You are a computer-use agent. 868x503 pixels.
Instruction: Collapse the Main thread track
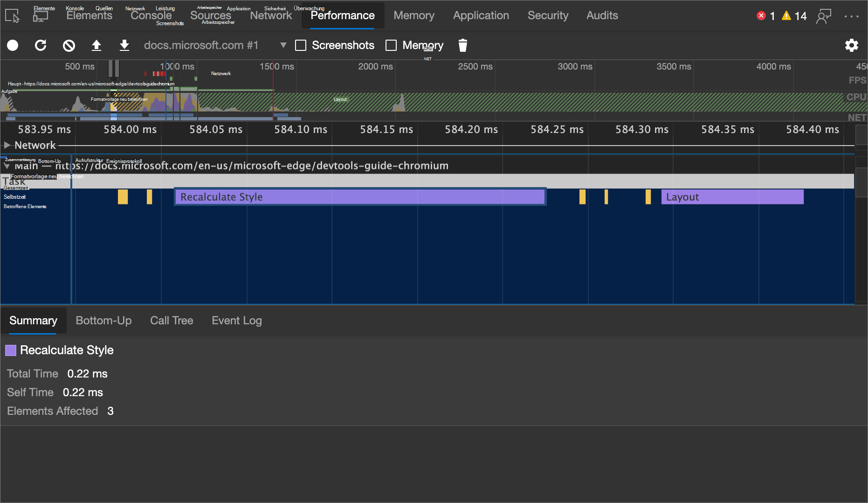(7, 166)
